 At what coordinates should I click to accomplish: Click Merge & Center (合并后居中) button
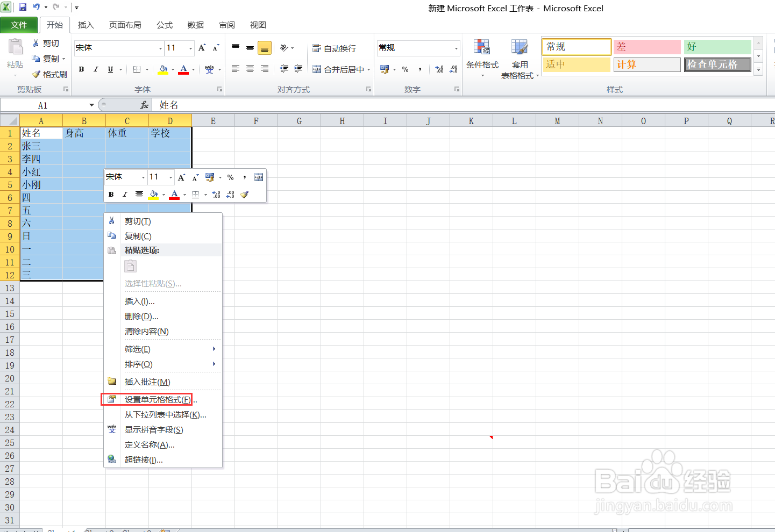(338, 69)
